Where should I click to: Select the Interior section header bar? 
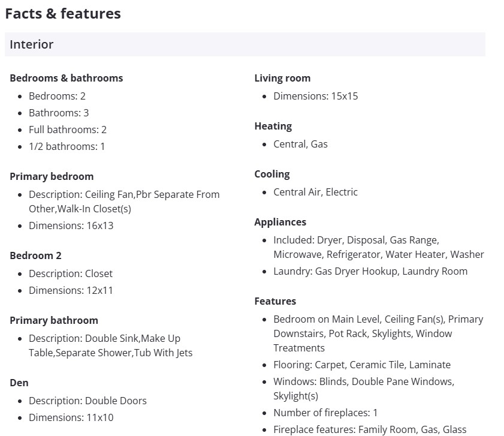[245, 44]
